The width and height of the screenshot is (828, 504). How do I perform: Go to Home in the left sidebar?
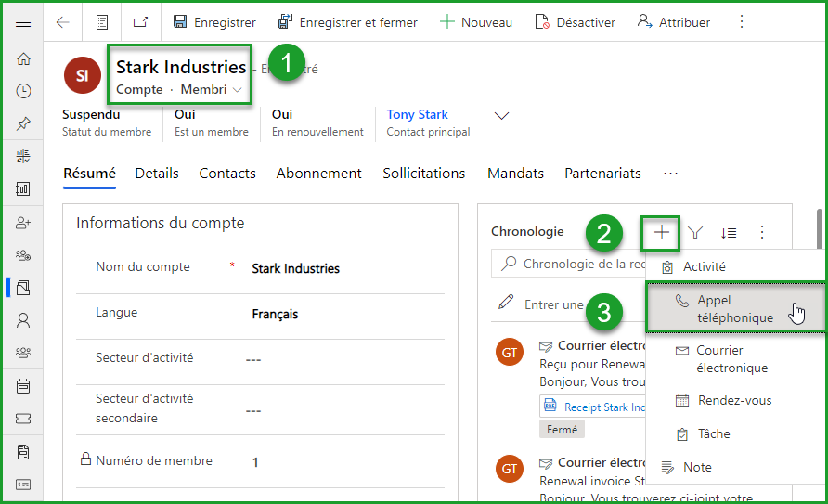pos(23,59)
